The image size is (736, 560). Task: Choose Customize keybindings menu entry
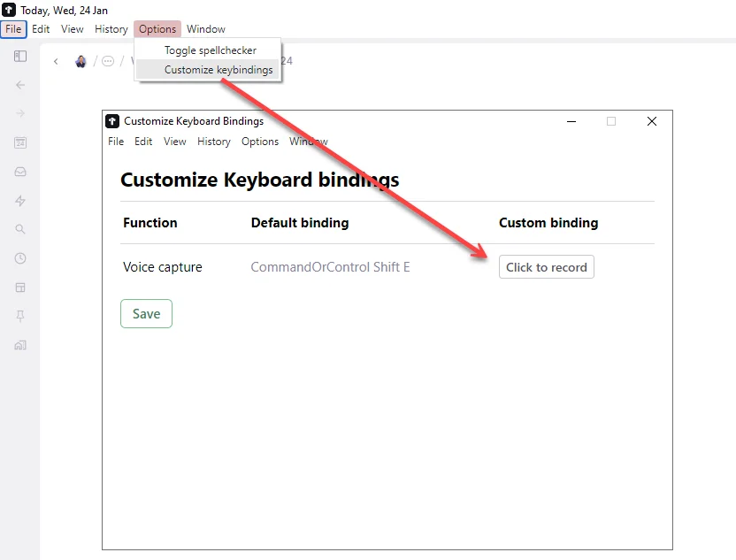click(209, 70)
